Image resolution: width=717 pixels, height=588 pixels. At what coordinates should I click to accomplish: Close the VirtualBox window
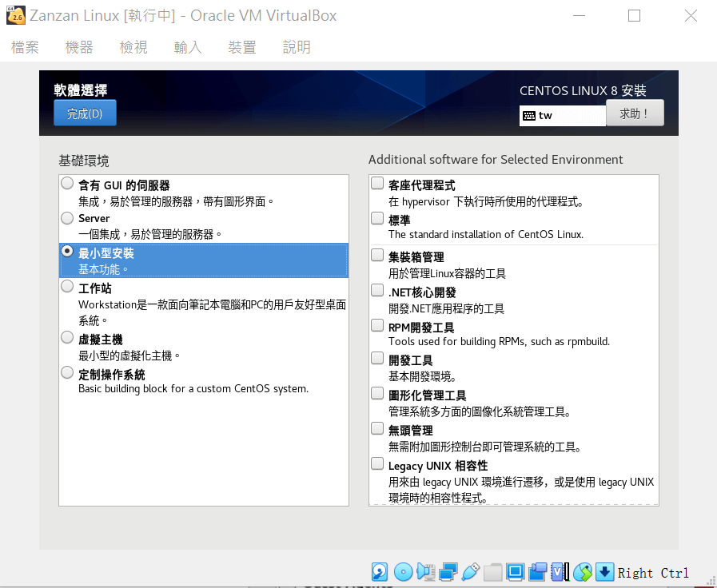[691, 15]
